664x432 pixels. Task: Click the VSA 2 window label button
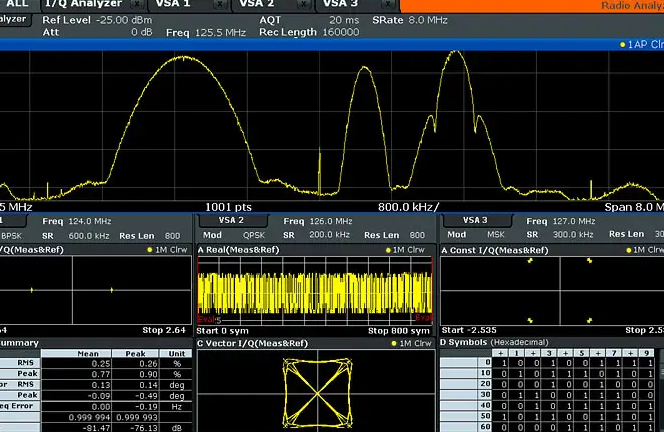pos(232,220)
